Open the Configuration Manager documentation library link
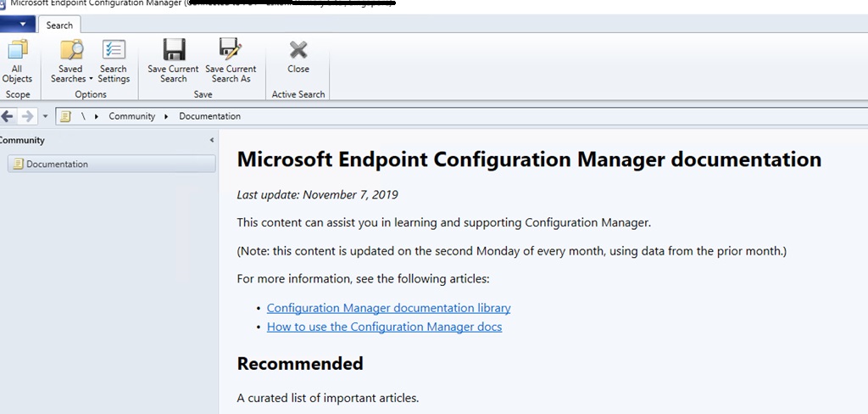Screen dimensions: 868x414 tap(388, 308)
